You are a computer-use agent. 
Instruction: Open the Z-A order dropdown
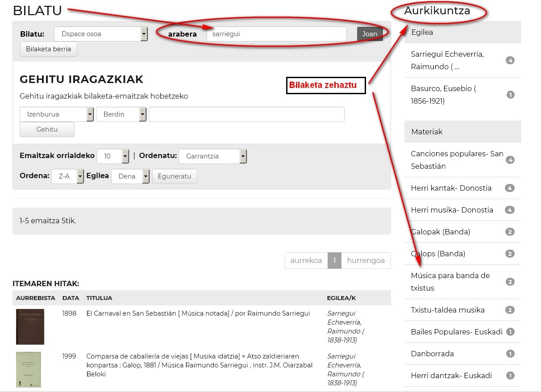pos(67,176)
